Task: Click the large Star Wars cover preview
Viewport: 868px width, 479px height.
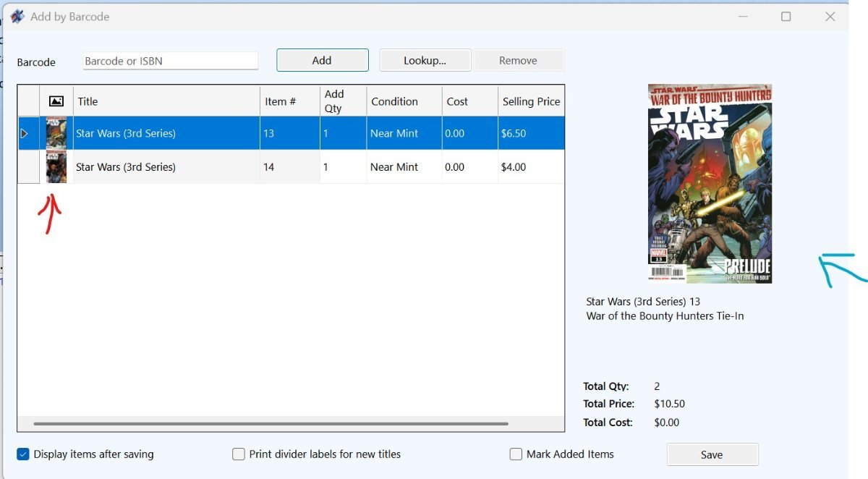Action: pos(710,184)
